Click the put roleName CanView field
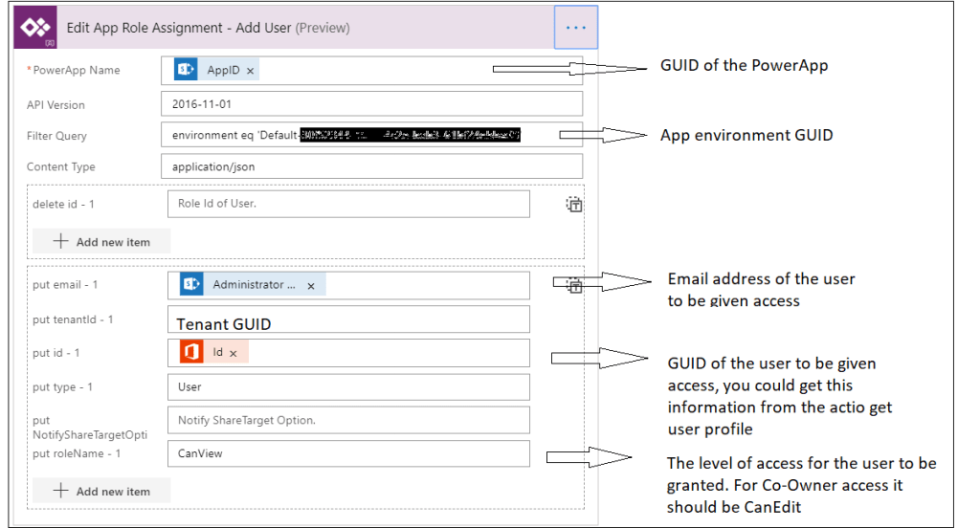Screen dimensions: 980x528 click(347, 453)
